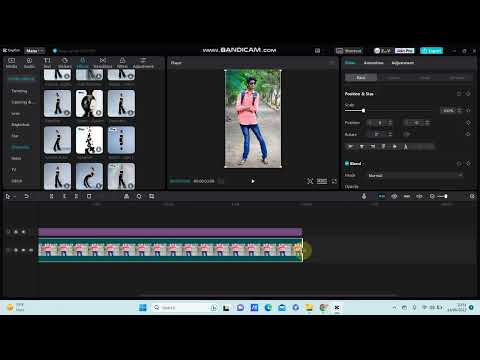Toggle the Blend checkbox
The height and width of the screenshot is (360, 480).
coord(347,163)
